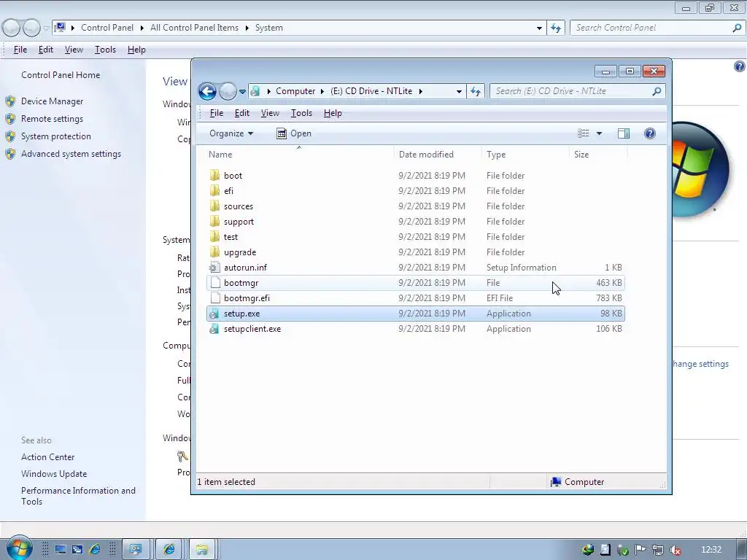Open Help menu in Control Panel window

[x=136, y=50]
